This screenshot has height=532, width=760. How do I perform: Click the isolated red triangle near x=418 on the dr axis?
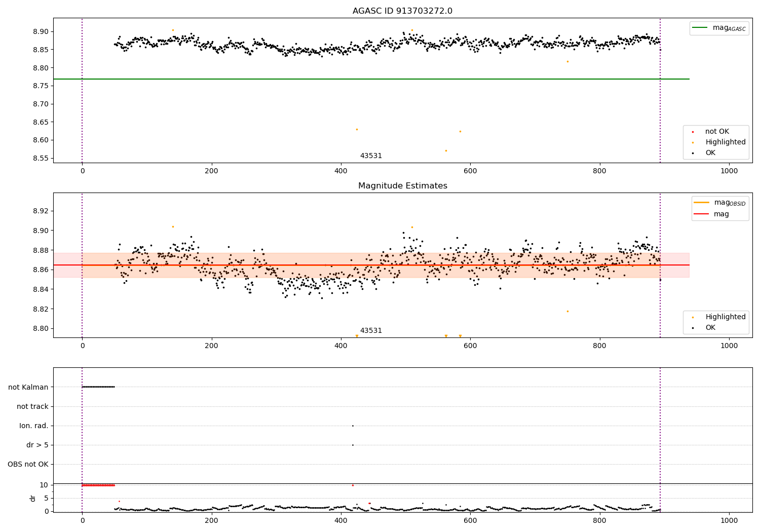pyautogui.click(x=353, y=485)
